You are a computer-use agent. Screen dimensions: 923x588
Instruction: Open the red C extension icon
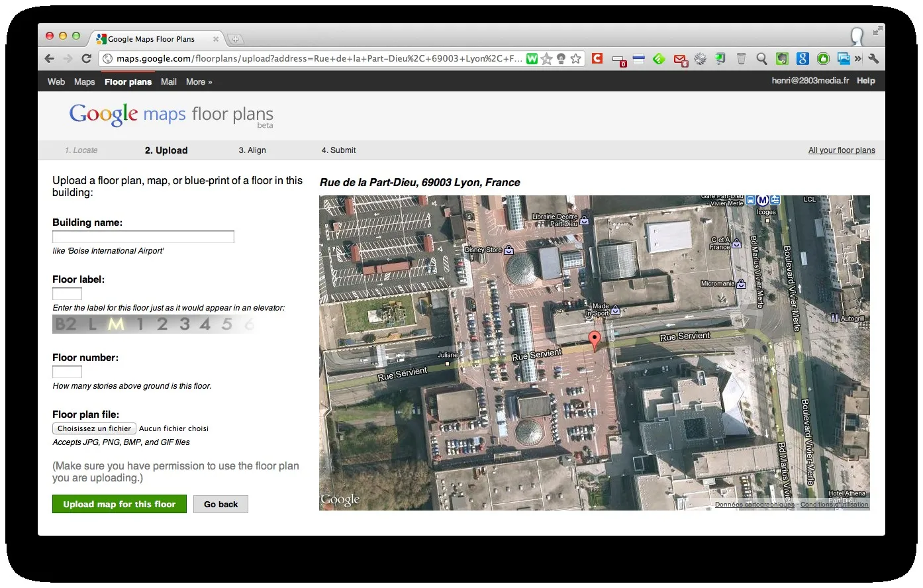pos(597,58)
